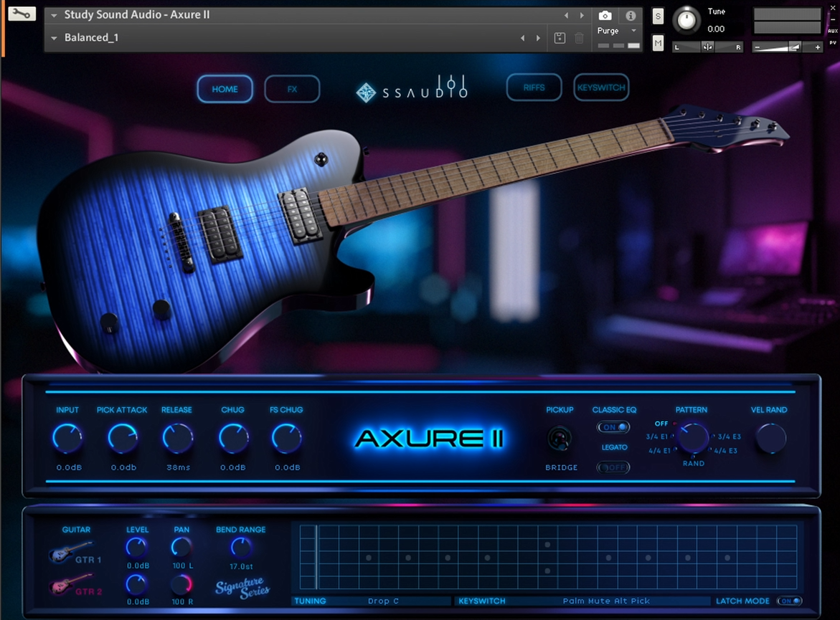Disable the Classic EQ toggle
Screen dimensions: 840x620
(613, 426)
